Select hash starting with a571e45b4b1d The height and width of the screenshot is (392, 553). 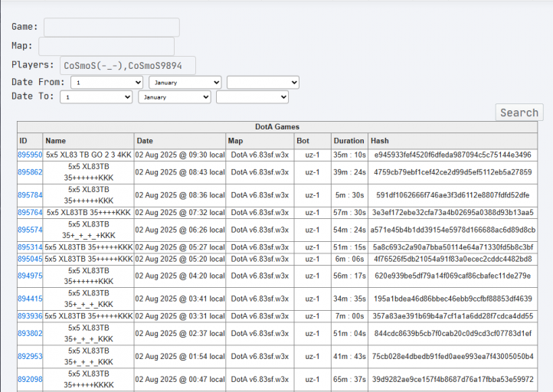pyautogui.click(x=453, y=230)
